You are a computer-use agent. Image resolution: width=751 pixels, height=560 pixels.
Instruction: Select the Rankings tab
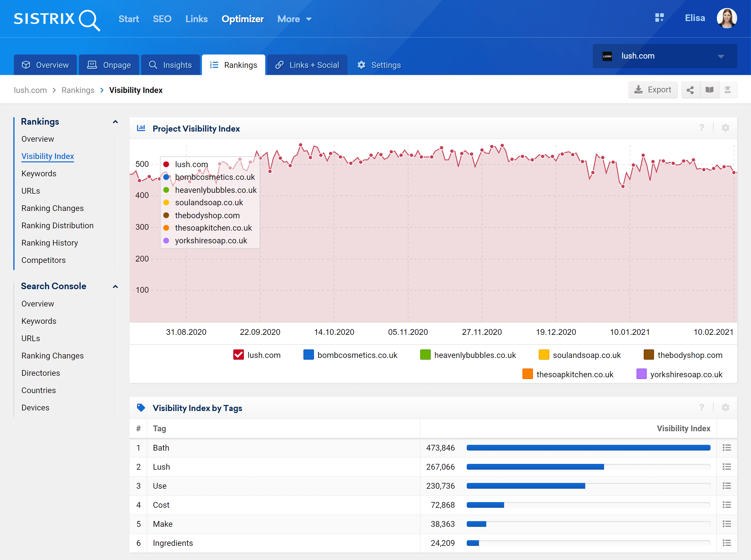(233, 65)
